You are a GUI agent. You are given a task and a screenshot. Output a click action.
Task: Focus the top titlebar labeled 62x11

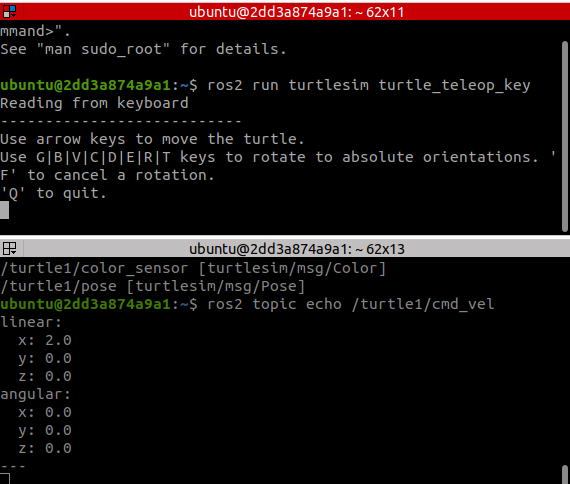(x=296, y=12)
